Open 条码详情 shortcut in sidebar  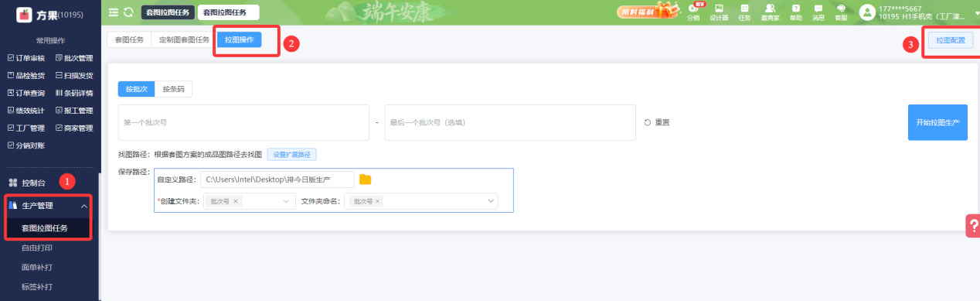pyautogui.click(x=74, y=93)
